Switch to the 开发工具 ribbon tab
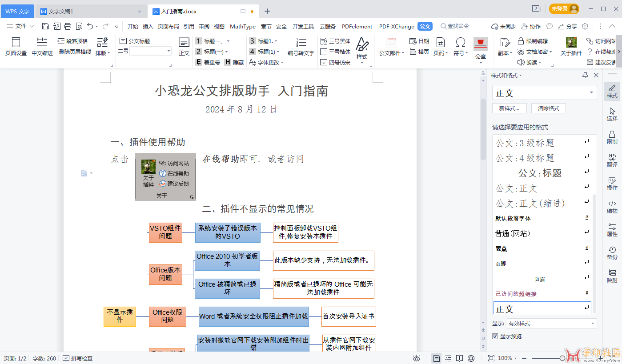The height and width of the screenshot is (364, 622). [x=303, y=26]
